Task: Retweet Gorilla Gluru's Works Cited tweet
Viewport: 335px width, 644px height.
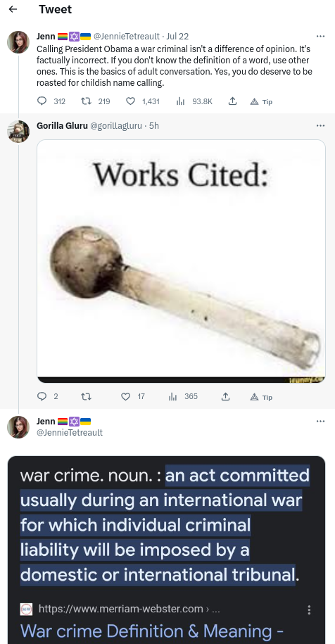Action: coord(86,396)
